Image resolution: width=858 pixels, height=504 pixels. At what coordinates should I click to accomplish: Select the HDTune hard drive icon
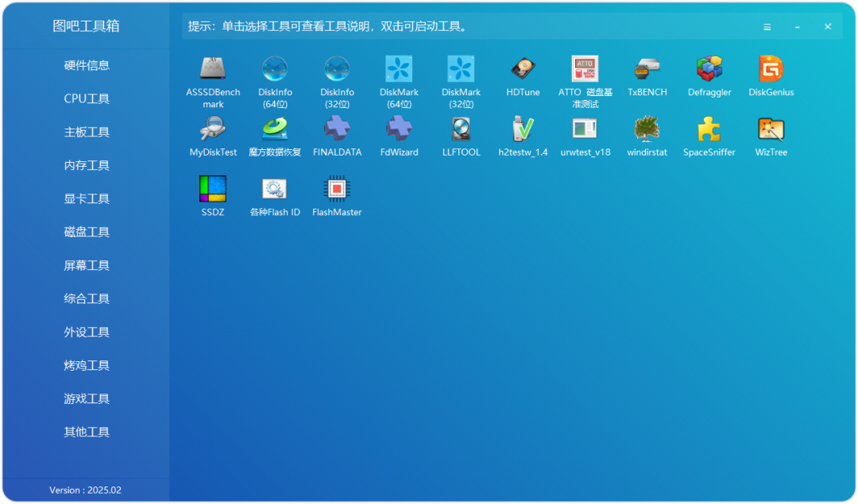pos(523,69)
